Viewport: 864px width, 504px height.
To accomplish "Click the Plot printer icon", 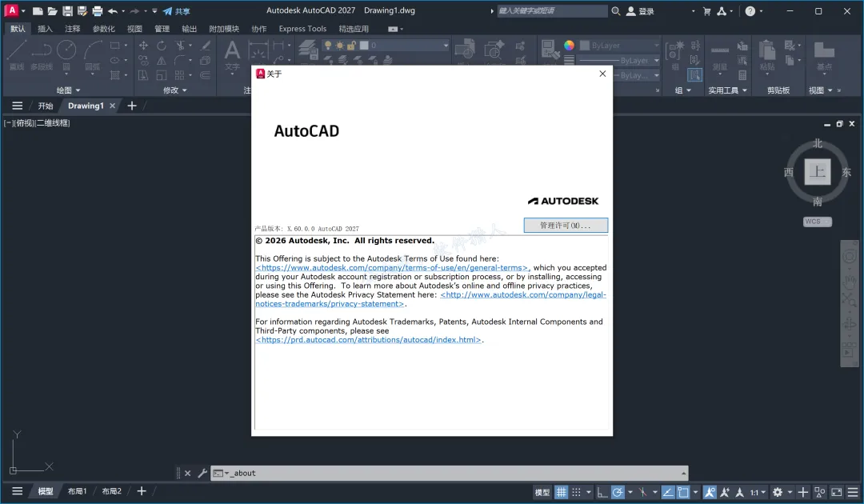I will point(97,11).
